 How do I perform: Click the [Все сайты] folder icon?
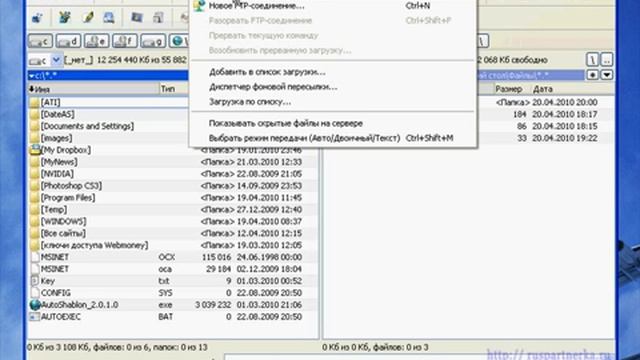coord(35,233)
